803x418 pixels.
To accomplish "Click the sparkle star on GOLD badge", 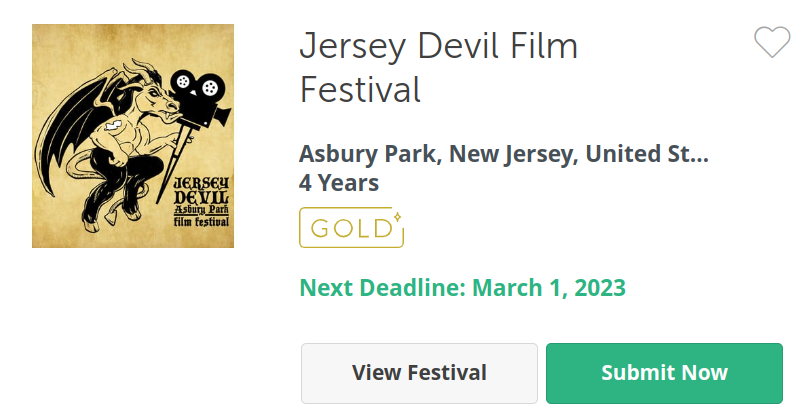I will (x=397, y=217).
